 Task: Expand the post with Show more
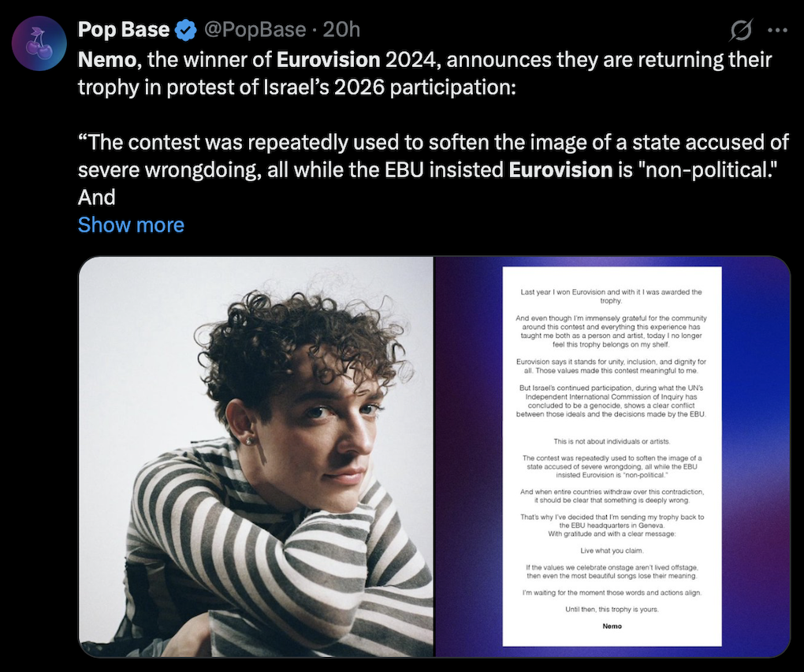(131, 225)
